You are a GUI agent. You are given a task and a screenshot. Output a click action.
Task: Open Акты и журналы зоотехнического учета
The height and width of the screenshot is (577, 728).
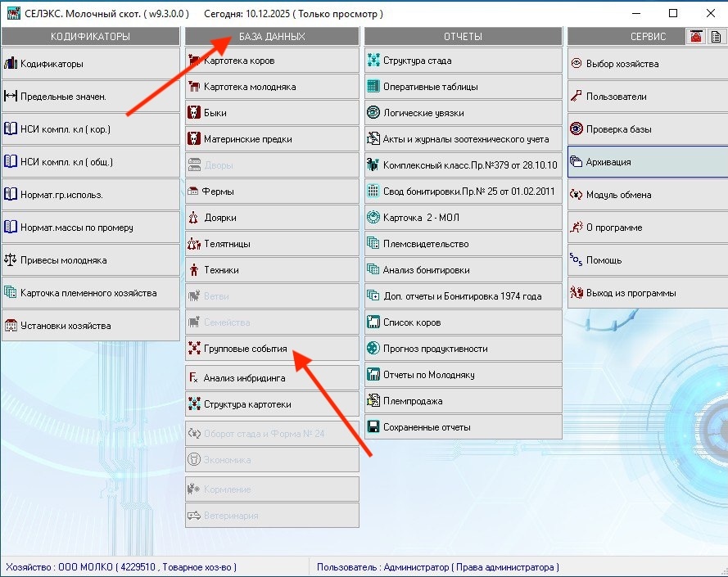463,139
